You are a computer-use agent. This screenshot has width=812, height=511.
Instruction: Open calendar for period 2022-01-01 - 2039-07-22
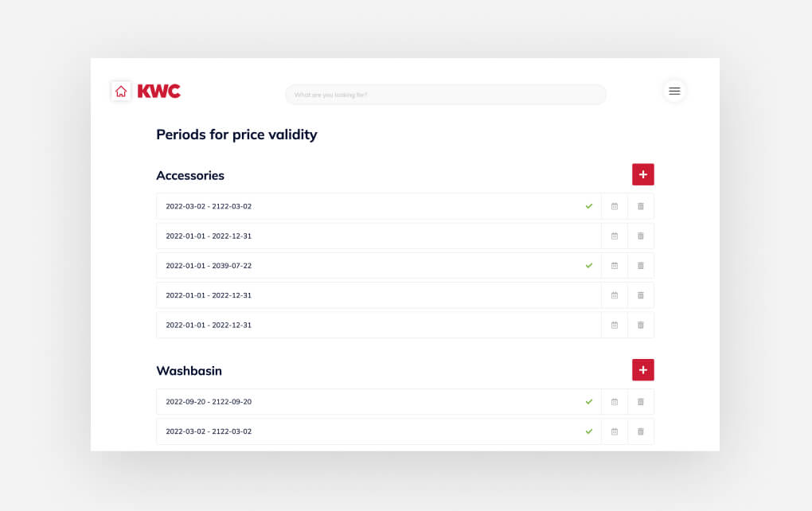point(615,266)
